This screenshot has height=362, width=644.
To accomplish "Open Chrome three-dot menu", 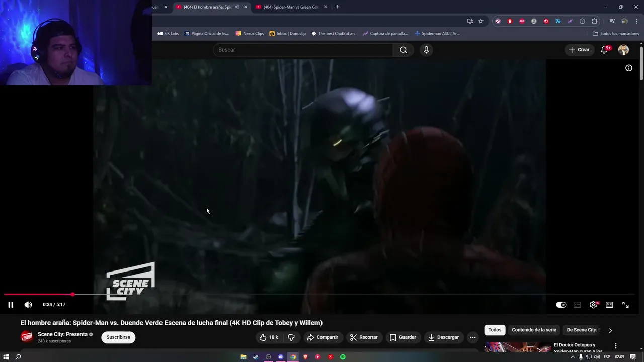I will coord(636,21).
